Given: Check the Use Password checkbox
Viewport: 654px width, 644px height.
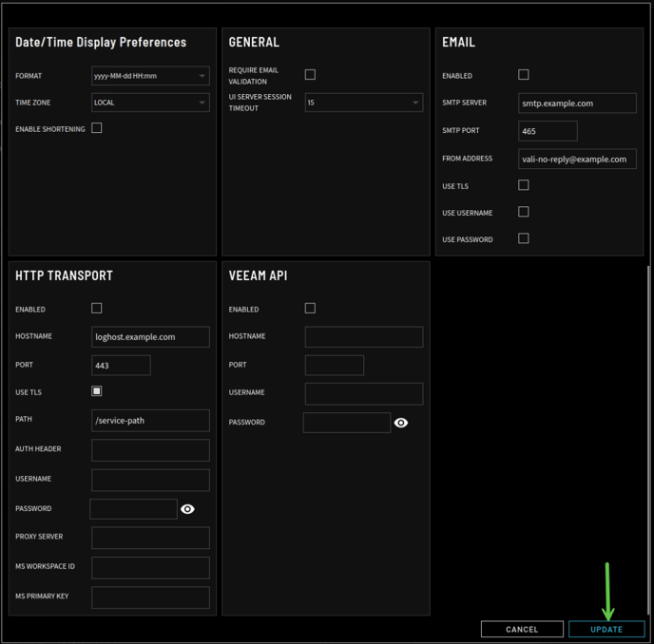Looking at the screenshot, I should pyautogui.click(x=524, y=238).
